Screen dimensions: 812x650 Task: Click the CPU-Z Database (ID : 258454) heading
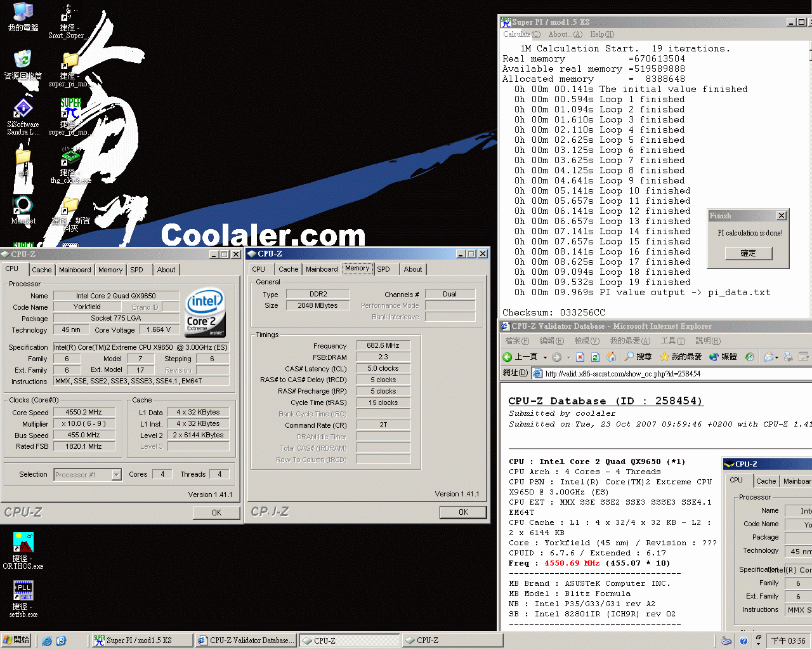(606, 401)
